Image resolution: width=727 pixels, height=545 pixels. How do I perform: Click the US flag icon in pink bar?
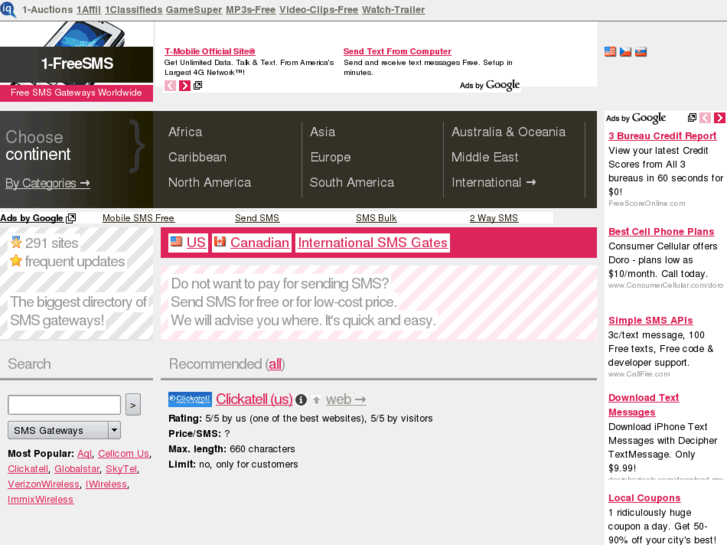pyautogui.click(x=176, y=241)
